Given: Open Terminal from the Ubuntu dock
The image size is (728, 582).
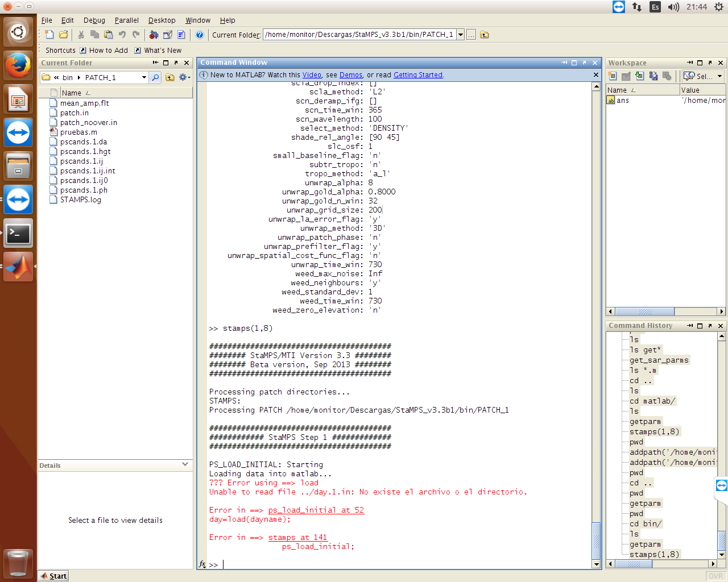Looking at the screenshot, I should pyautogui.click(x=18, y=234).
